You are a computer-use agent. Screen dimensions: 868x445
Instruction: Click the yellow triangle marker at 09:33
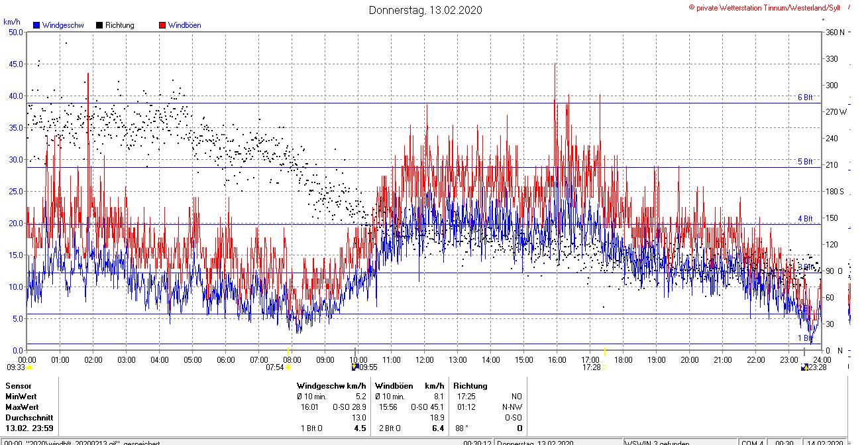pyautogui.click(x=30, y=367)
